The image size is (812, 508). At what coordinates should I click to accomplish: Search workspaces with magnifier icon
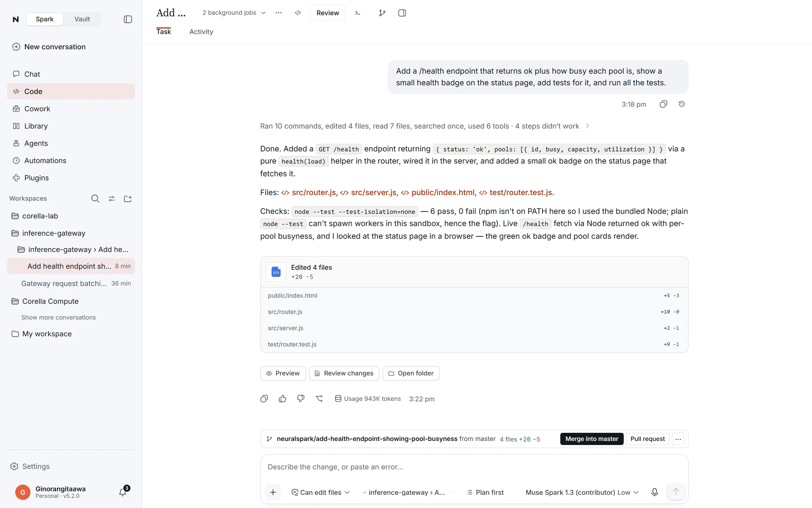coord(95,198)
